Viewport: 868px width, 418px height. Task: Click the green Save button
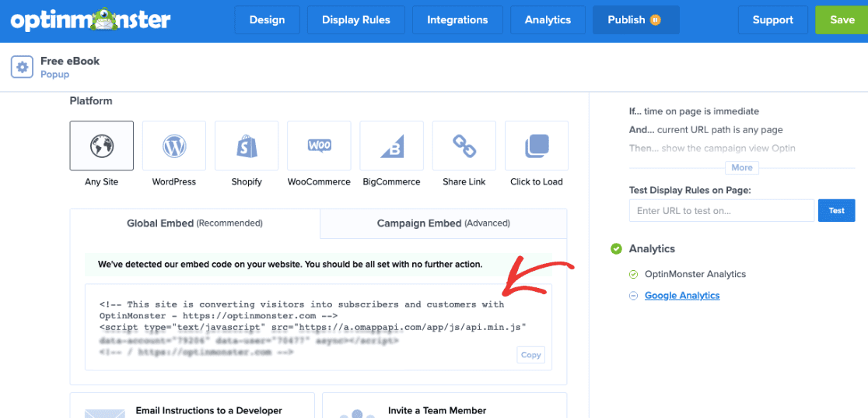(842, 20)
